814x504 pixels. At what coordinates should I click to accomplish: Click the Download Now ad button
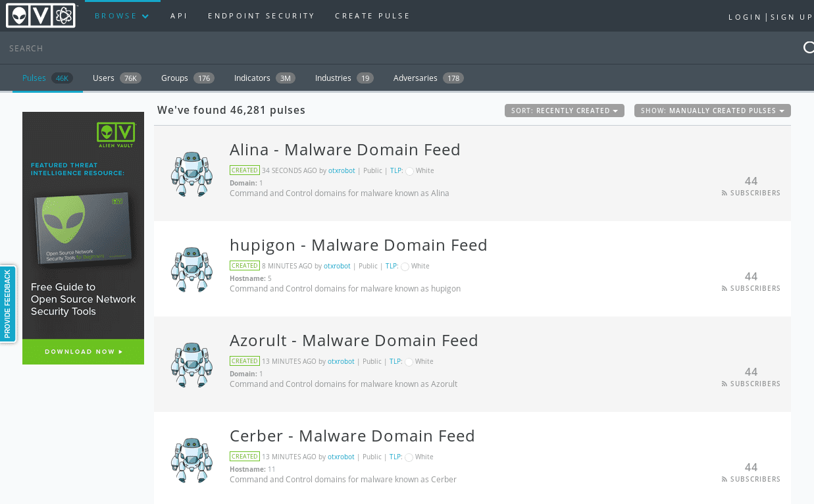tap(83, 352)
